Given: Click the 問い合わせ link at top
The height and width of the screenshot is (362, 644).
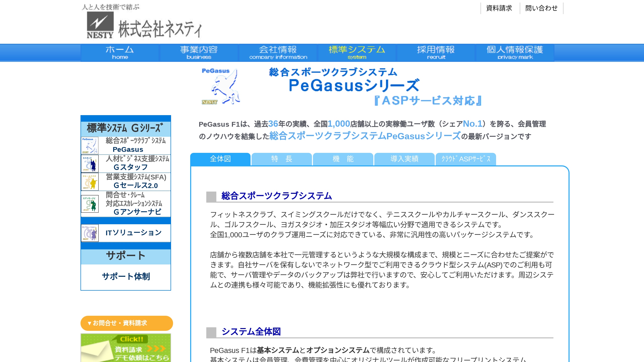Looking at the screenshot, I should (x=541, y=8).
